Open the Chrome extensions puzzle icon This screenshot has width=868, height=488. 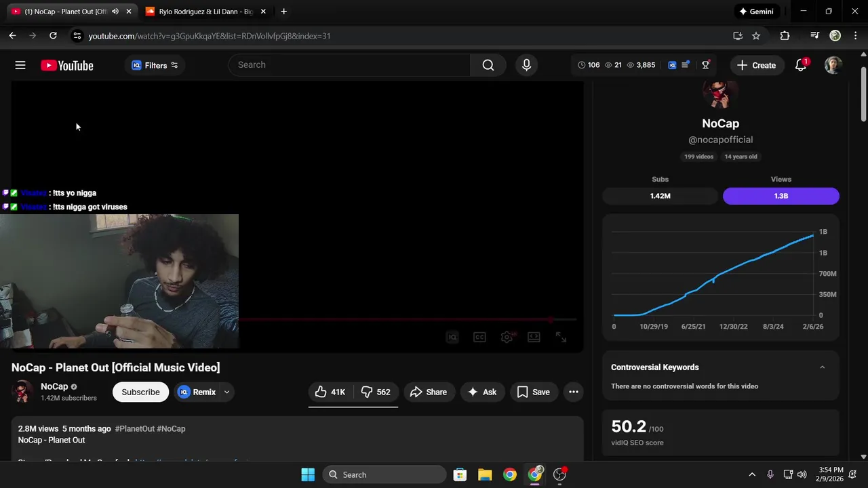pyautogui.click(x=785, y=36)
